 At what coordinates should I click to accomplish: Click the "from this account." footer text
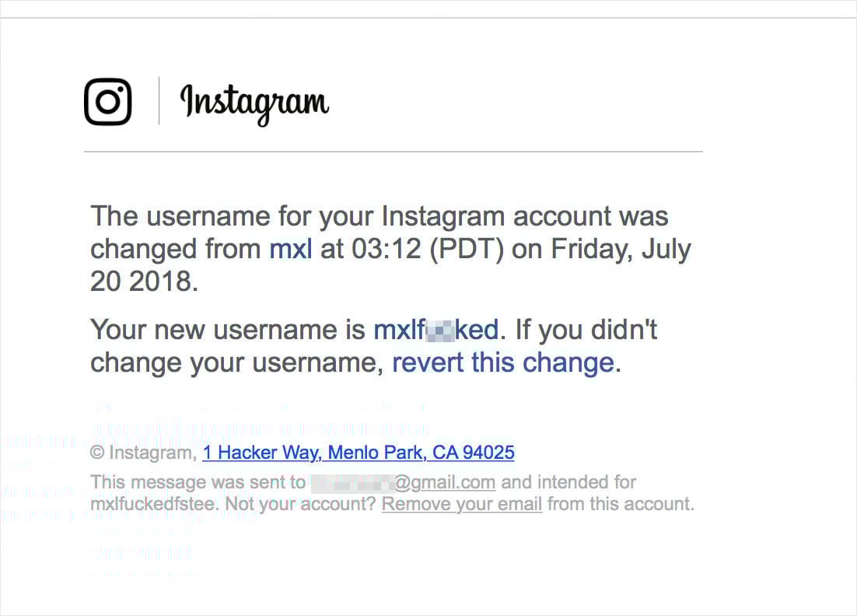[620, 504]
